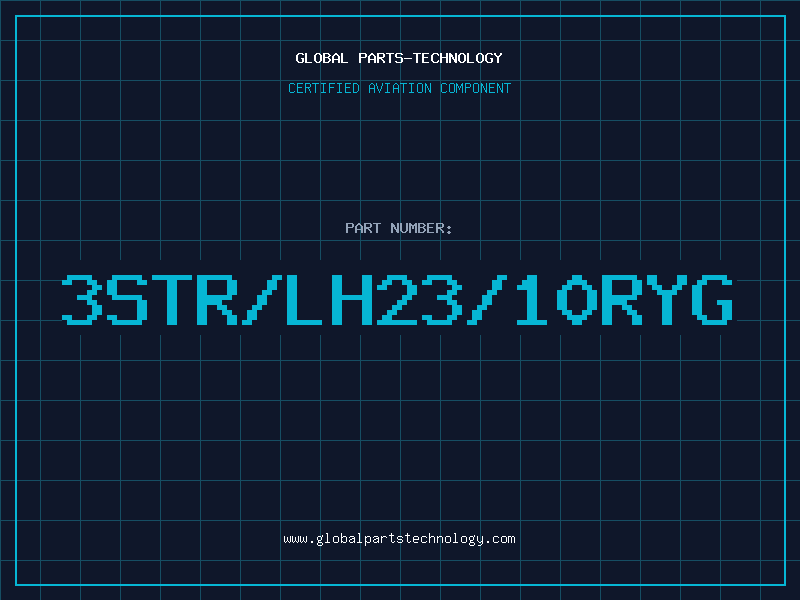This screenshot has height=600, width=800.
Task: Open the www.globalpartstechnology.com link
Action: [399, 539]
